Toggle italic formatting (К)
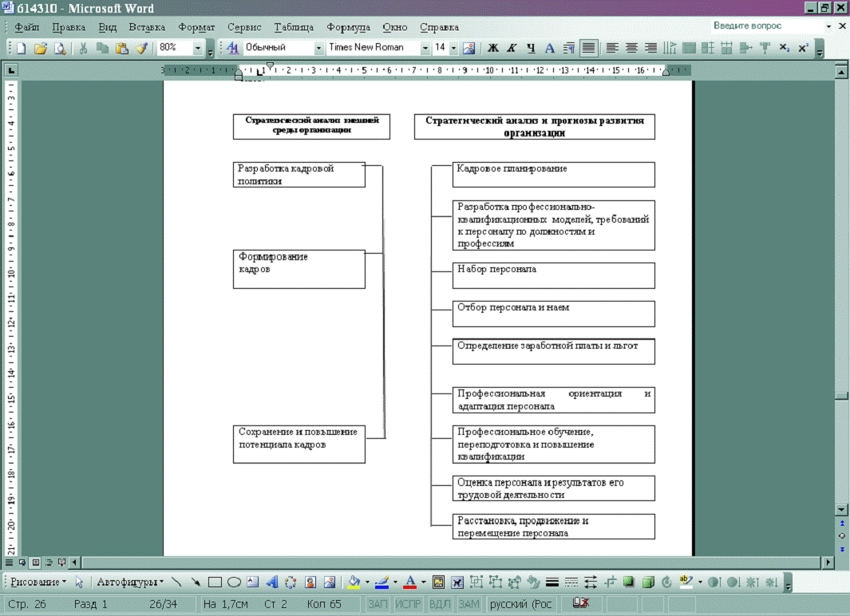 pyautogui.click(x=512, y=48)
